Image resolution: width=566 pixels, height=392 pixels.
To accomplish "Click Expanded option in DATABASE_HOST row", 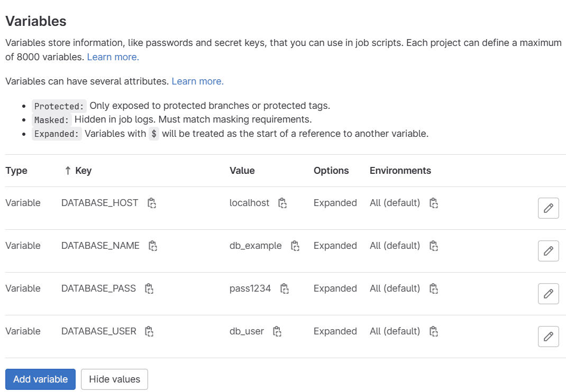I will point(335,203).
